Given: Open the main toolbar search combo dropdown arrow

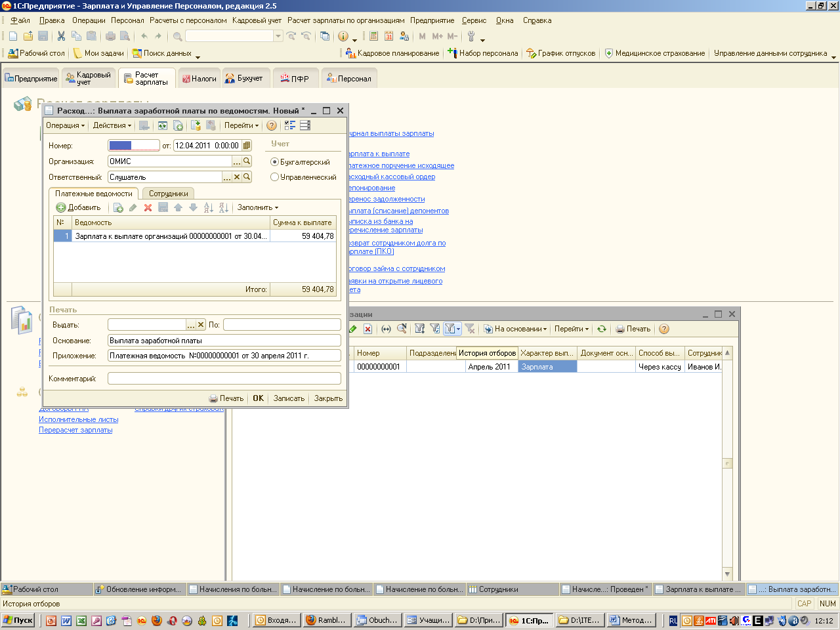Looking at the screenshot, I should 278,36.
